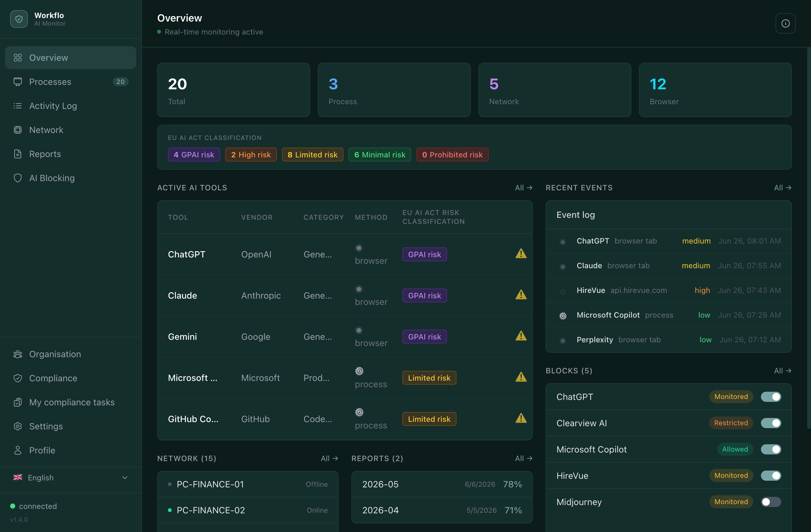Click the Profile person icon
The image size is (811, 532).
tap(18, 450)
